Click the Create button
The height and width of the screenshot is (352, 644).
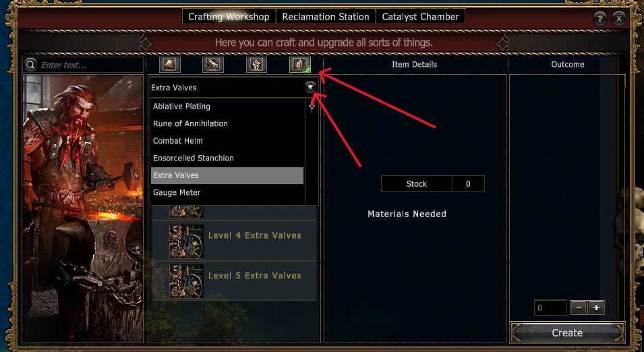click(567, 332)
